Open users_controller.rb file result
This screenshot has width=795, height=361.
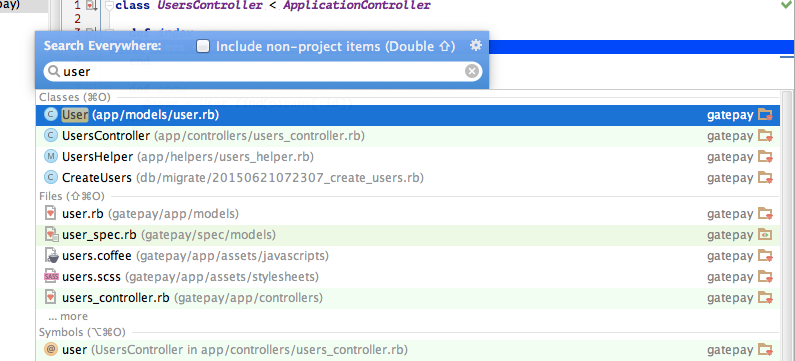click(x=408, y=298)
